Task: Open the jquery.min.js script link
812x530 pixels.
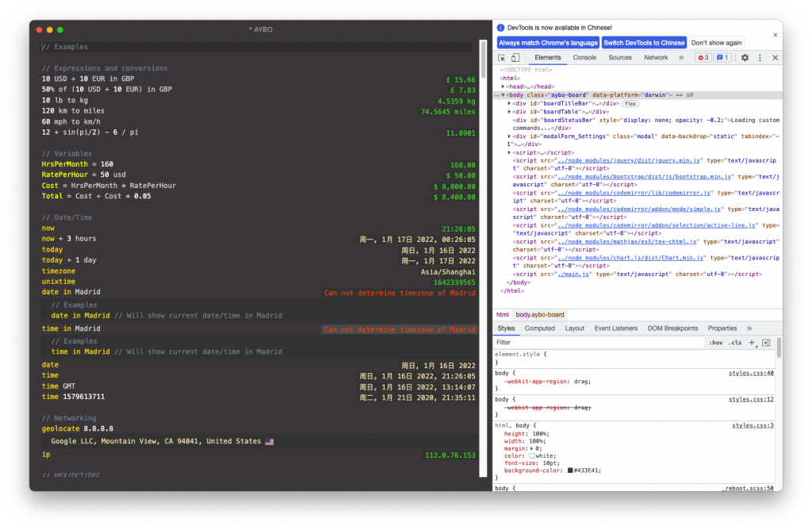Action: (x=629, y=160)
